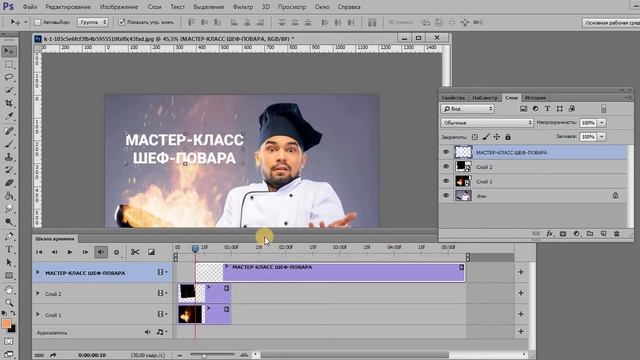This screenshot has height=360, width=640.
Task: Open audio track music note menu
Action: click(x=162, y=332)
